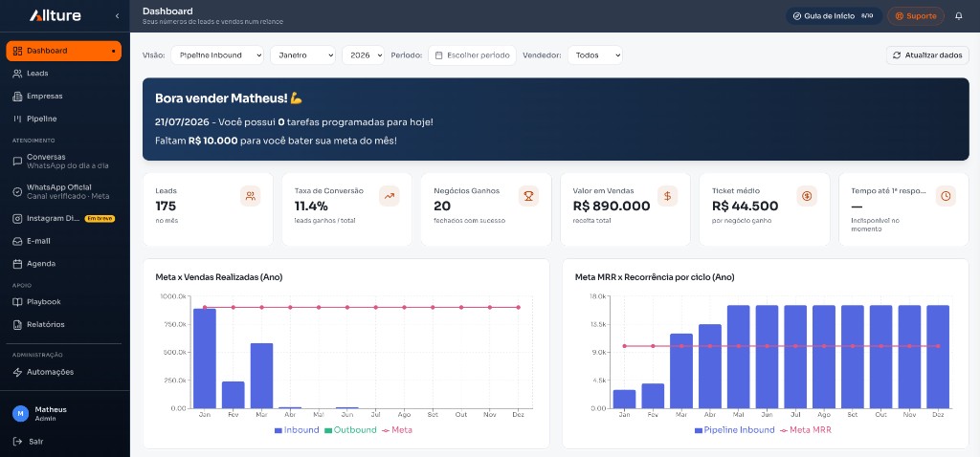The image size is (980, 457).
Task: Open Conversas WhatsApp do dia a dia
Action: pos(64,161)
